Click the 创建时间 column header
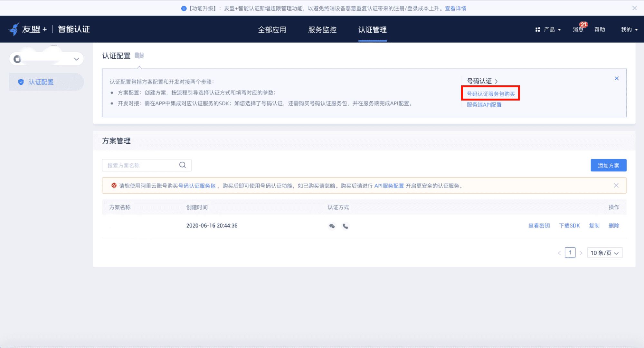The image size is (644, 348). click(197, 207)
